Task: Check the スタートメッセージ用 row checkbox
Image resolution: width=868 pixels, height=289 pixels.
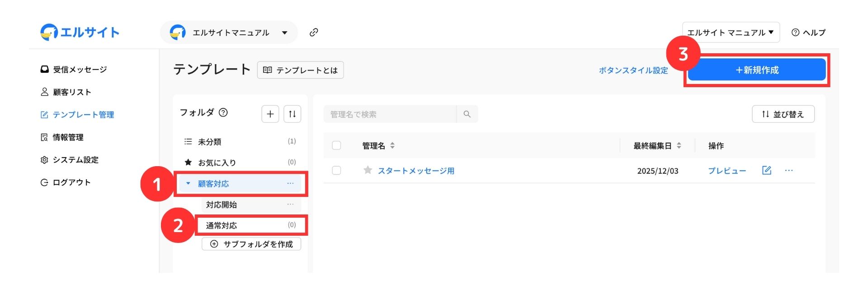Action: coord(336,170)
